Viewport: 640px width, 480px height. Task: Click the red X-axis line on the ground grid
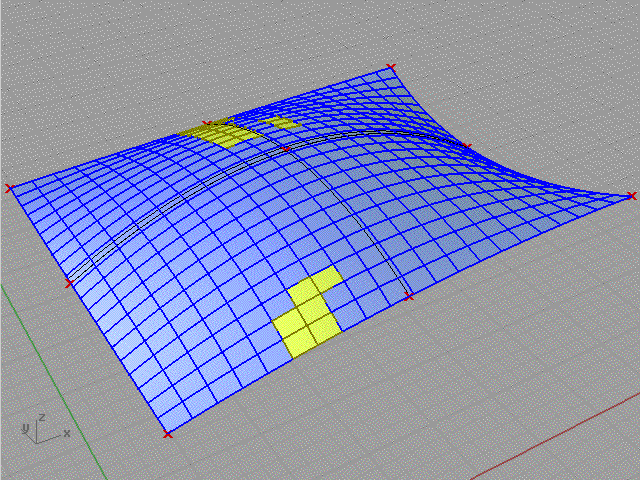(x=555, y=436)
